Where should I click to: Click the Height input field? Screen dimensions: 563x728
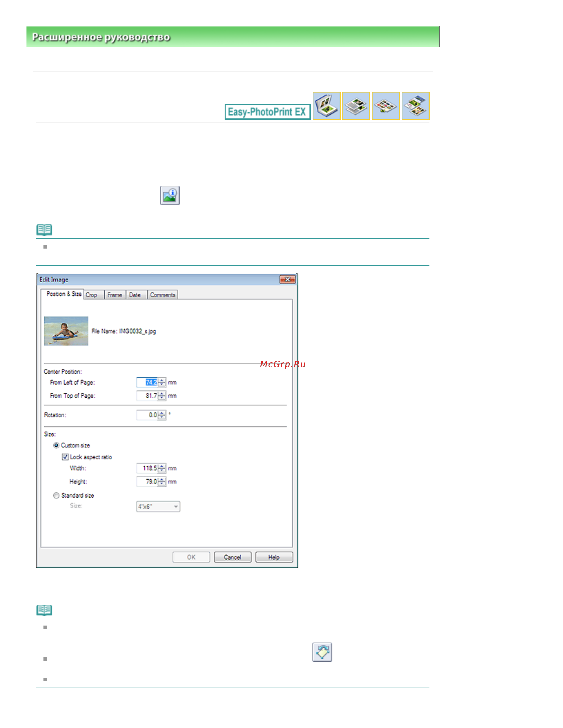click(x=147, y=482)
